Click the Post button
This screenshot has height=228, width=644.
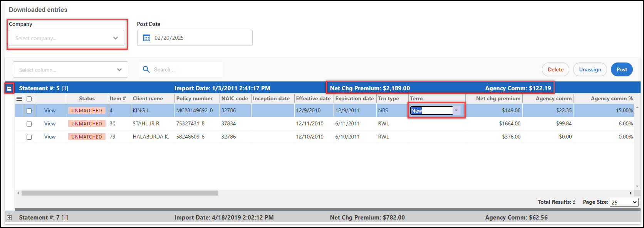[x=622, y=69]
